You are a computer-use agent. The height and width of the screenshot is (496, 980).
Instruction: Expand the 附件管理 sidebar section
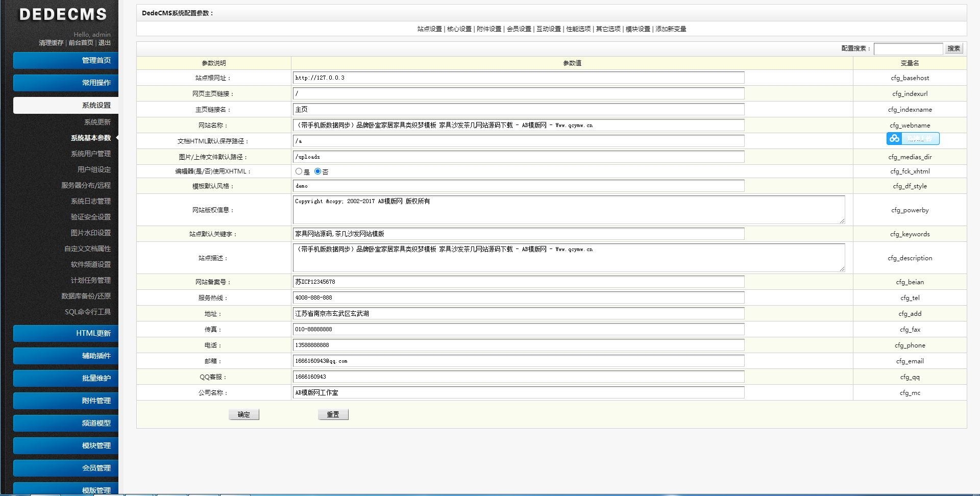tap(66, 401)
